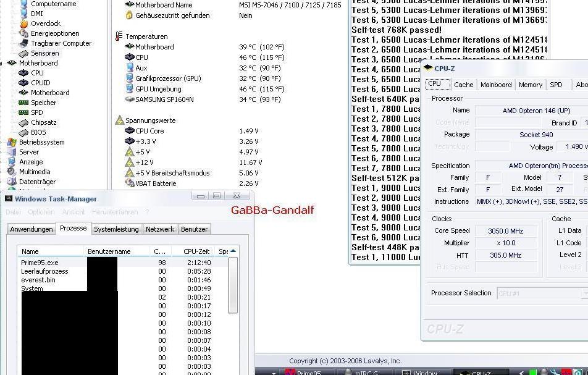Open the Ansicht menu in Task-Manager
The height and width of the screenshot is (375, 588).
click(73, 212)
